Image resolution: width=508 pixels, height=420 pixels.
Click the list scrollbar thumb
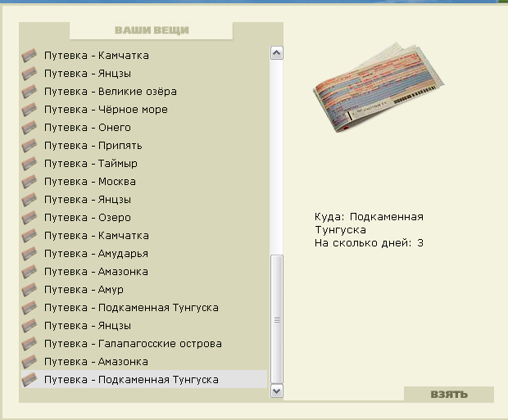[x=277, y=319]
